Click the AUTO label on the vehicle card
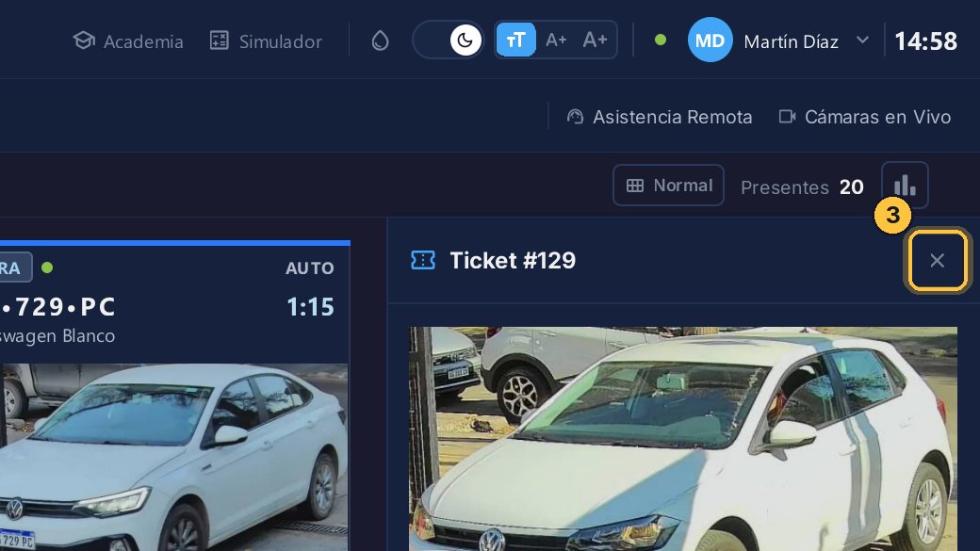Image resolution: width=980 pixels, height=551 pixels. coord(309,268)
